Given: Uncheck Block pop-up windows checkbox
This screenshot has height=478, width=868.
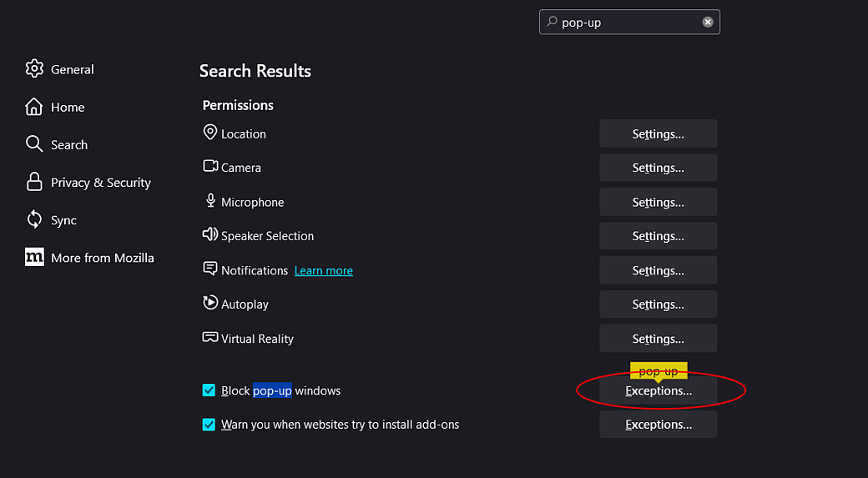Looking at the screenshot, I should click(209, 390).
